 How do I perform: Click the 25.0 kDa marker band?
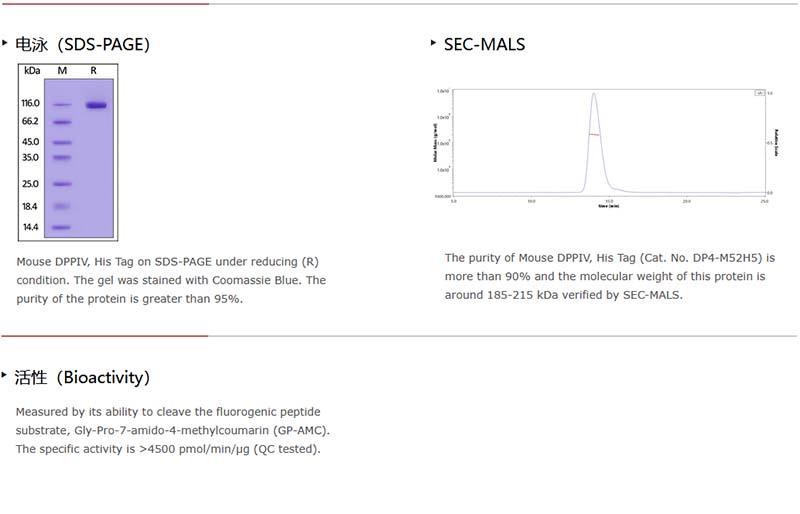(x=62, y=184)
